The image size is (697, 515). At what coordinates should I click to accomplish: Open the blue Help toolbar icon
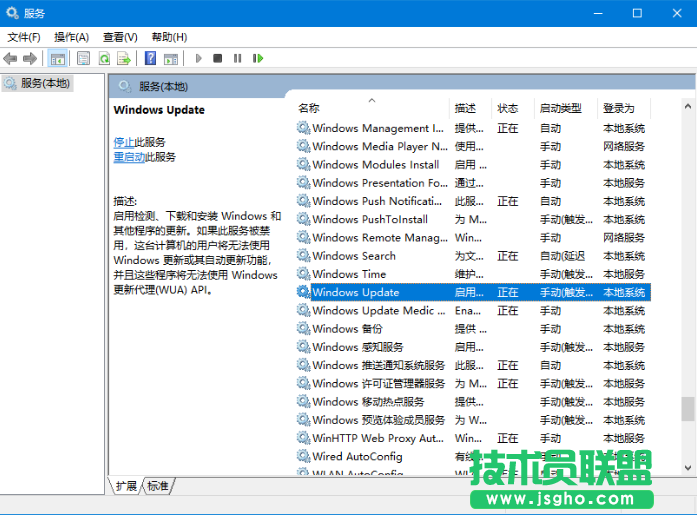(x=150, y=59)
